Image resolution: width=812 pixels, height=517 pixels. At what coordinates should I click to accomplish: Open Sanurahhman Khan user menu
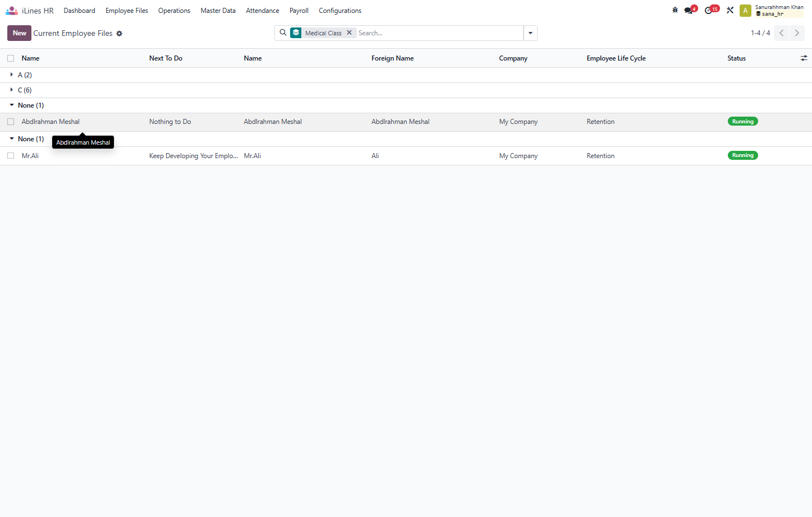pos(779,11)
